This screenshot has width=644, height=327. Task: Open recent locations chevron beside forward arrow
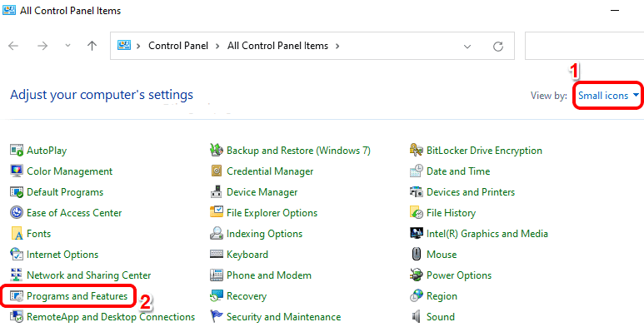67,46
